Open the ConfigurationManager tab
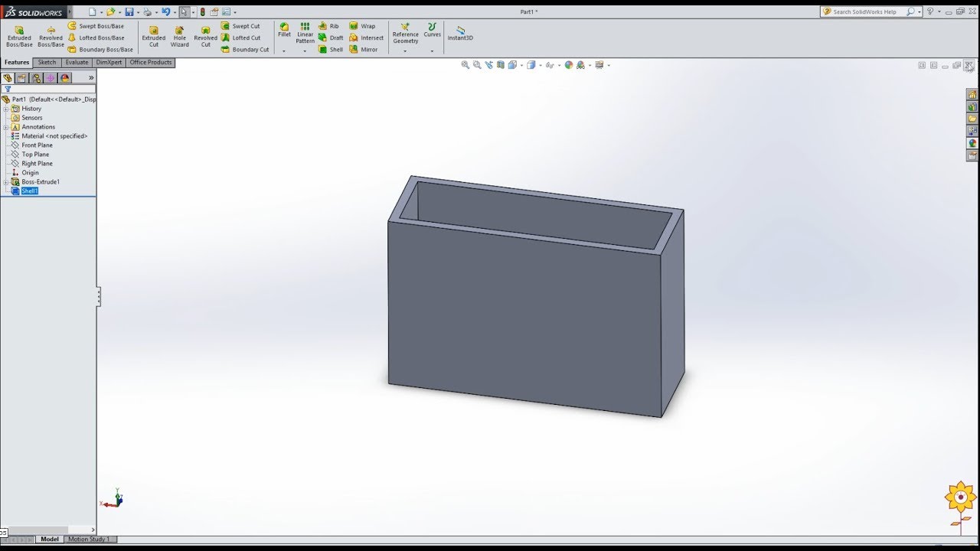The width and height of the screenshot is (980, 551). click(37, 78)
